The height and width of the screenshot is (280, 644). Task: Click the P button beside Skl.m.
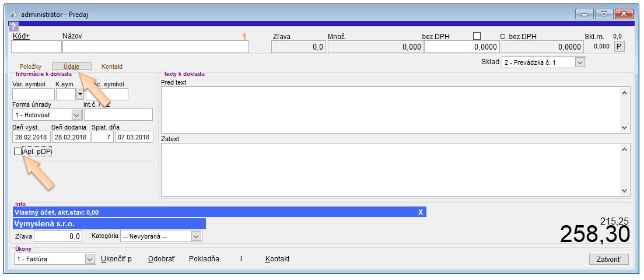619,47
